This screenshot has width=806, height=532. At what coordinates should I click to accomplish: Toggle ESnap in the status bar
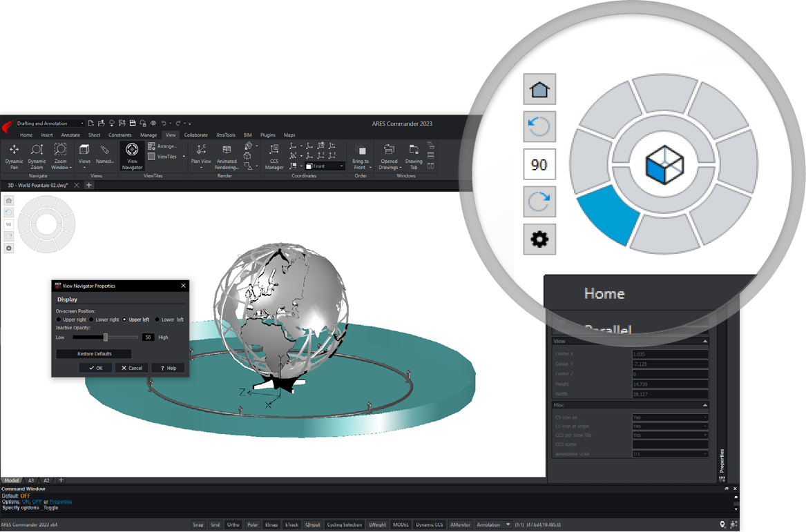coord(271,525)
